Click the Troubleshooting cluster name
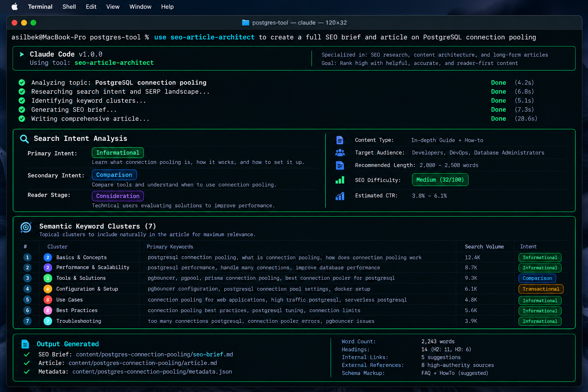588x392 pixels. coord(79,321)
